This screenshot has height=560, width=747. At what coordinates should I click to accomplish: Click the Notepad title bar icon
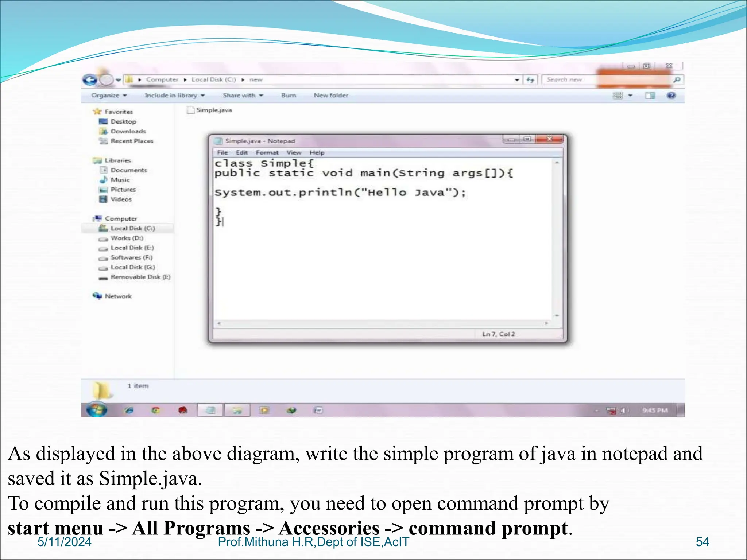218,141
